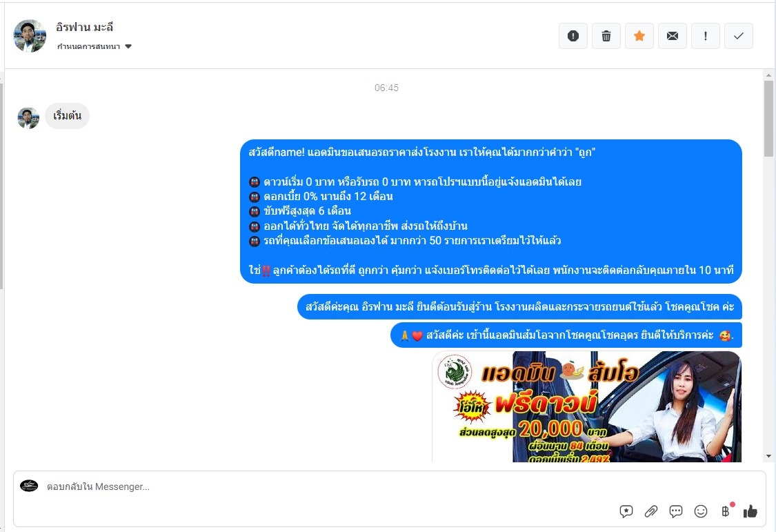Mark conversation as spam with exclamation circle icon
Screen dimensions: 776x532
(x=573, y=36)
